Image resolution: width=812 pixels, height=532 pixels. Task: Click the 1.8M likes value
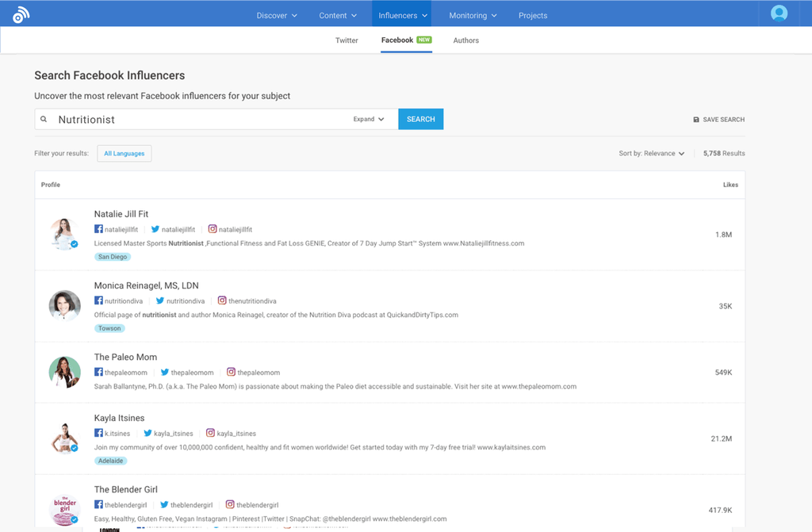[x=723, y=235]
